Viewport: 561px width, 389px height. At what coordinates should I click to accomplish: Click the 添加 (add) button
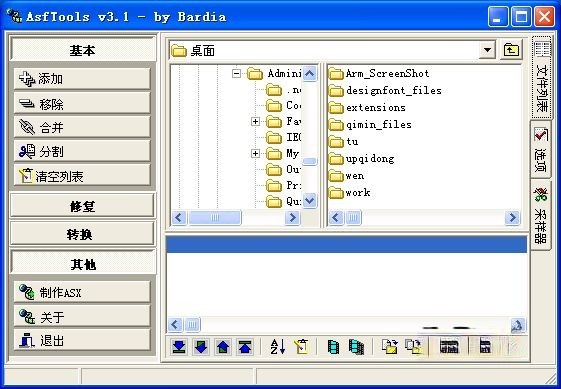(x=82, y=78)
